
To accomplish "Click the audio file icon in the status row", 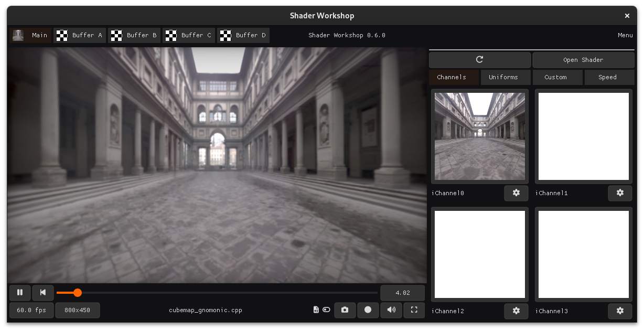I will [x=316, y=310].
